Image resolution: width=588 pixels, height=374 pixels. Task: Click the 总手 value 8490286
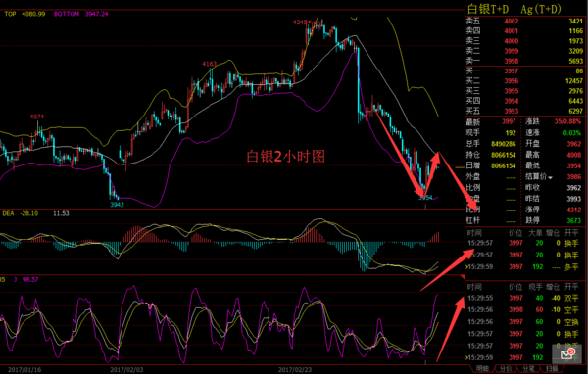(x=504, y=144)
